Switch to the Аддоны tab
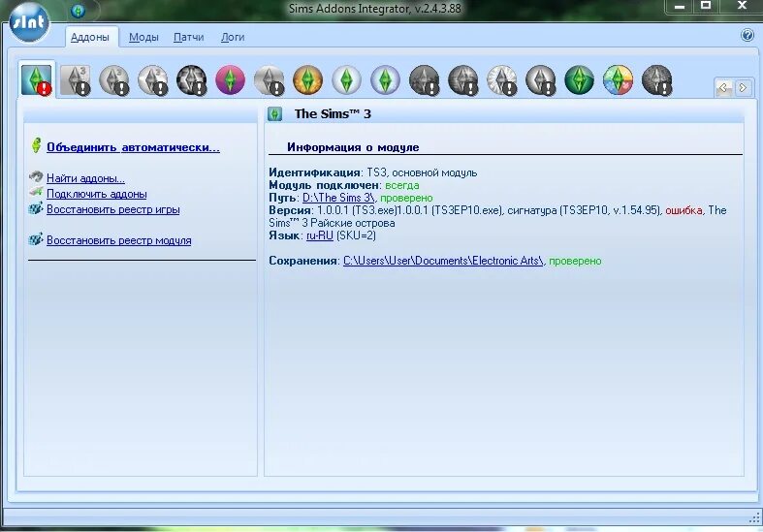The height and width of the screenshot is (532, 763). coord(89,37)
